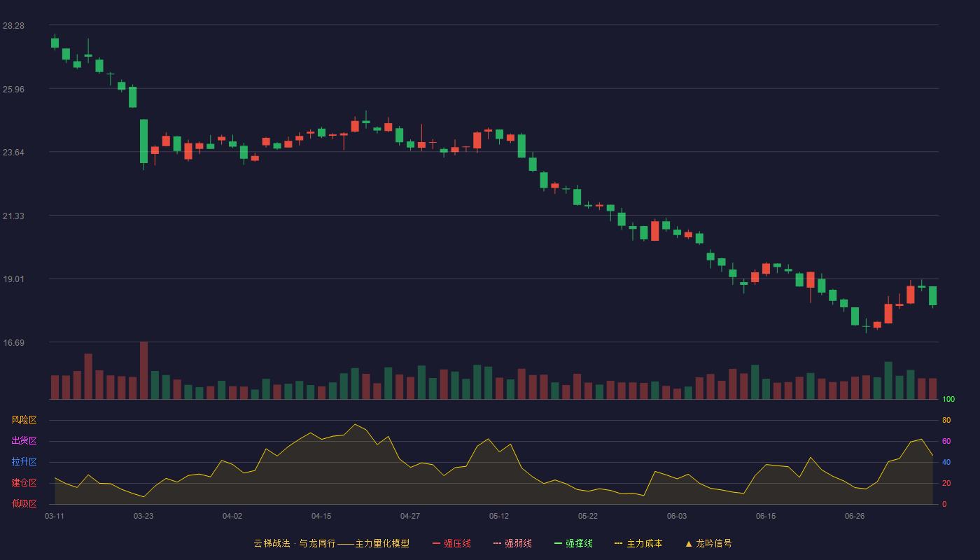Viewport: 980px width, 560px height.
Task: Click the last green candlestick on right
Action: point(932,295)
